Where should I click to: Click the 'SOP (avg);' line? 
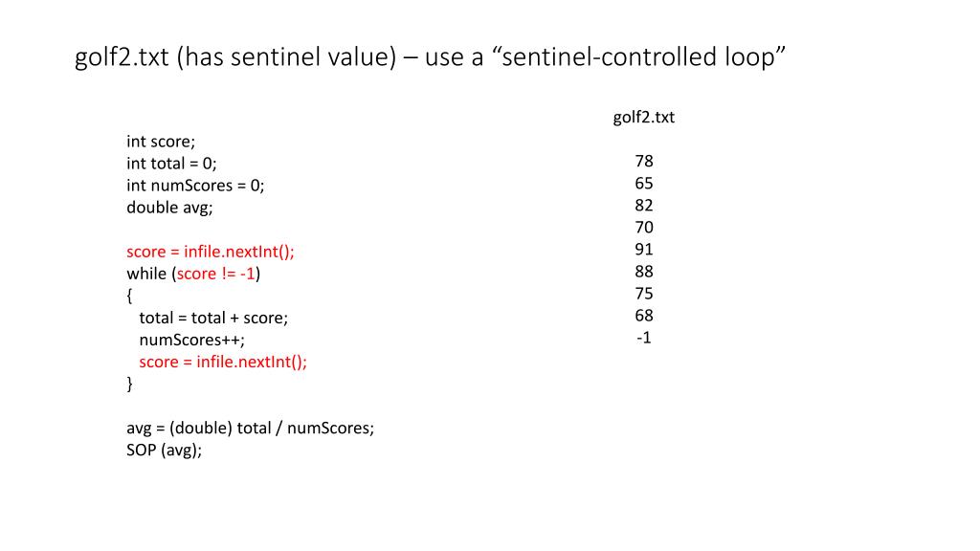(x=164, y=450)
